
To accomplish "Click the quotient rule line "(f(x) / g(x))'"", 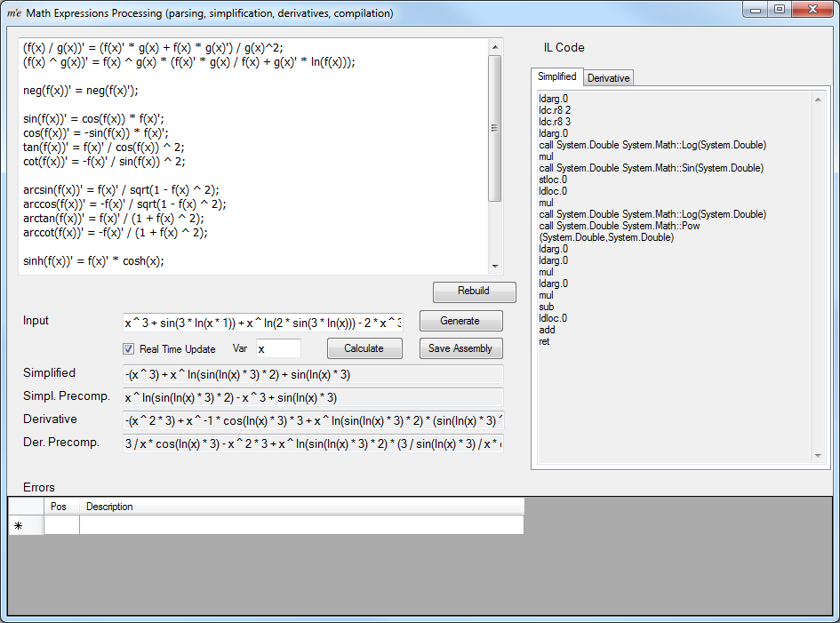I will click(x=153, y=48).
